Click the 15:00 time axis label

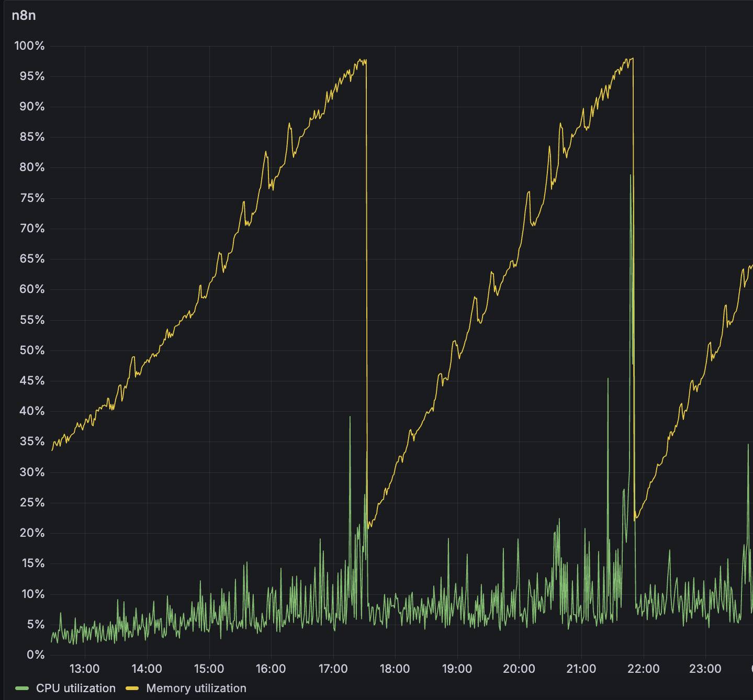[x=209, y=669]
